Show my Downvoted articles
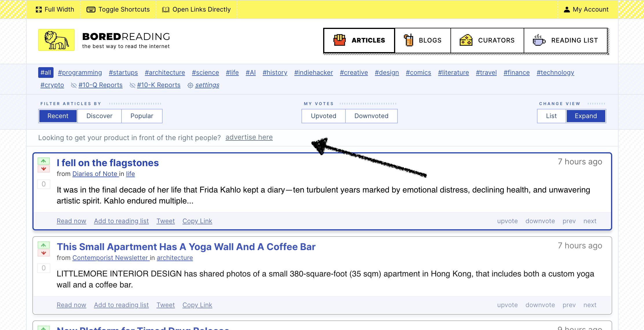Image resolution: width=644 pixels, height=330 pixels. coord(371,116)
